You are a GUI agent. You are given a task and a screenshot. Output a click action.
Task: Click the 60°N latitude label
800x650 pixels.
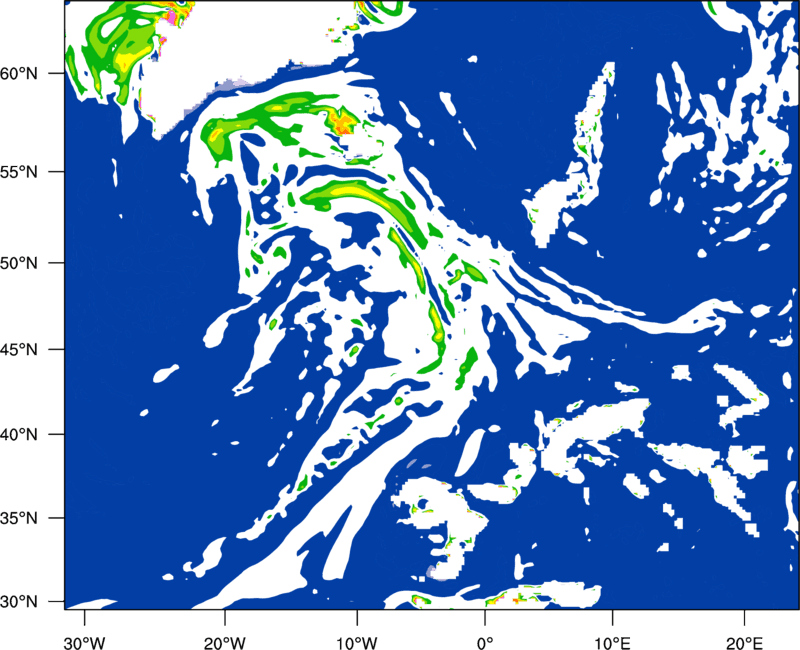[x=19, y=73]
